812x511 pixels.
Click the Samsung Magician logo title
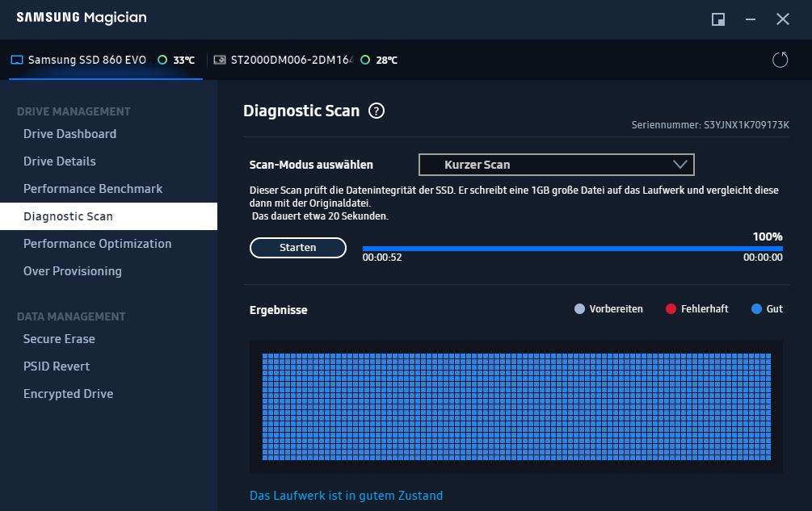82,18
